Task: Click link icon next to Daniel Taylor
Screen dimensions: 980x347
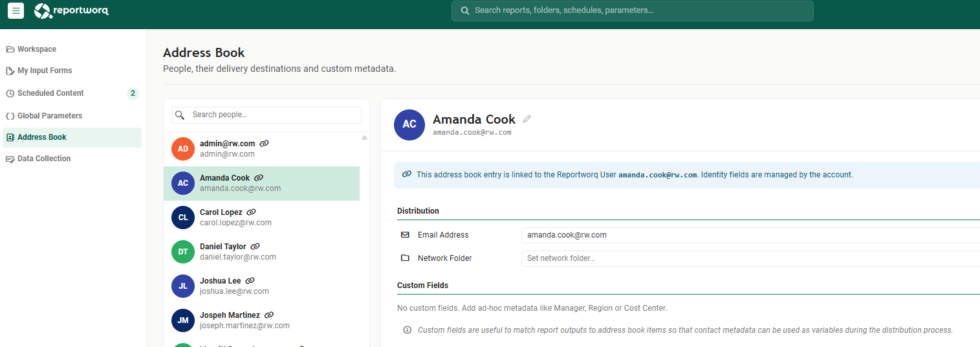Action: tap(256, 247)
